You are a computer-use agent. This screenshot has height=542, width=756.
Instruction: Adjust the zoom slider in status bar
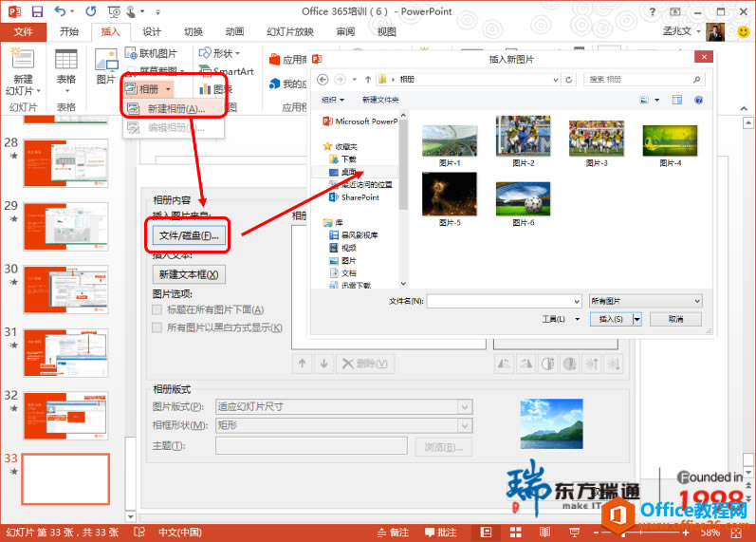coord(624,533)
